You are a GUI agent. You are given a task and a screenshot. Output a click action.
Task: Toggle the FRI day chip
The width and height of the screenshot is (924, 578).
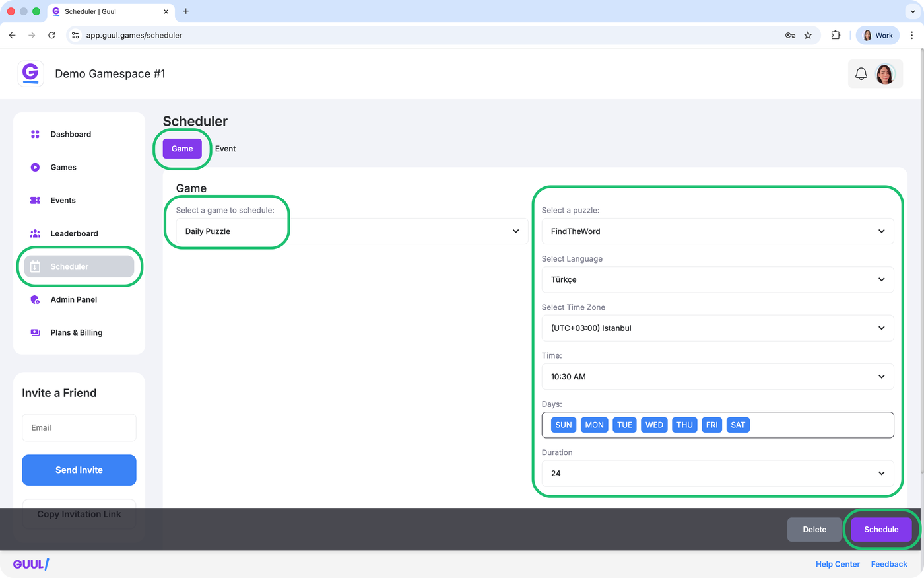(x=711, y=425)
